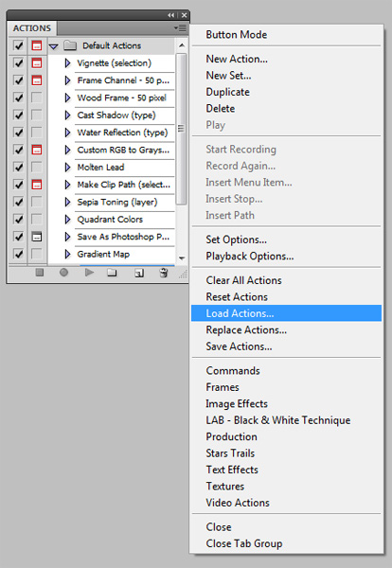Collapse the Default Actions set
392x568 pixels.
(54, 46)
